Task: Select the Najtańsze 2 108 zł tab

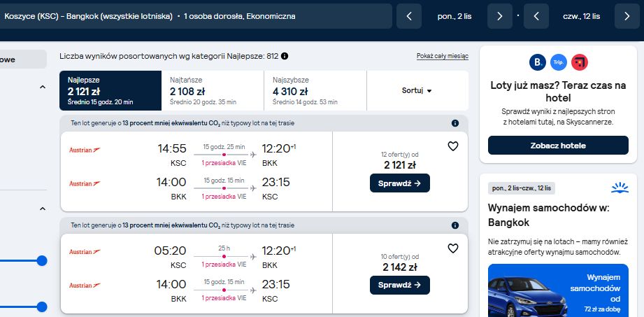Action: (213, 91)
